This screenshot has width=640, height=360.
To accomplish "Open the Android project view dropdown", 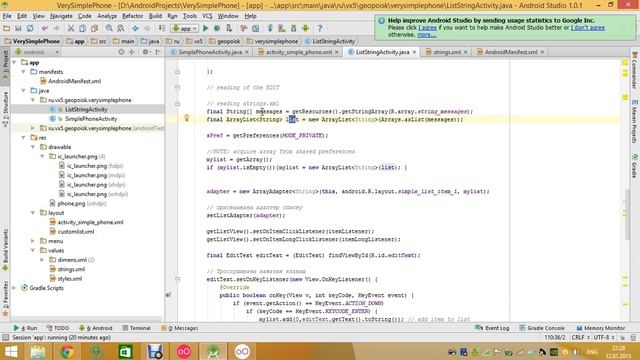I will click(37, 52).
